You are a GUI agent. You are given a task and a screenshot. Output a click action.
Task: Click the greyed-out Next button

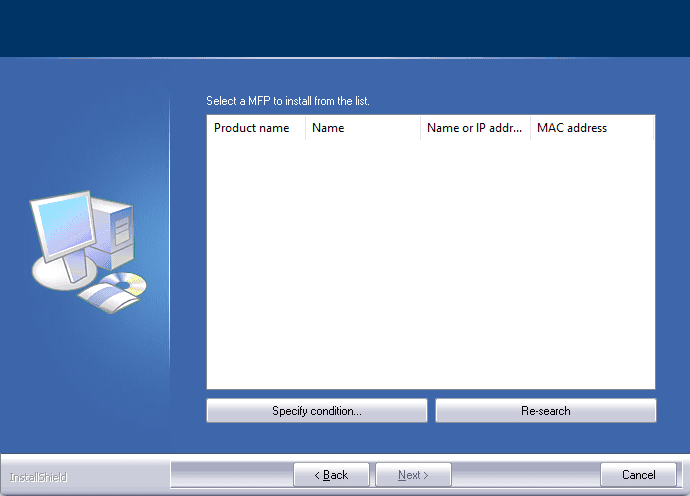pos(413,475)
